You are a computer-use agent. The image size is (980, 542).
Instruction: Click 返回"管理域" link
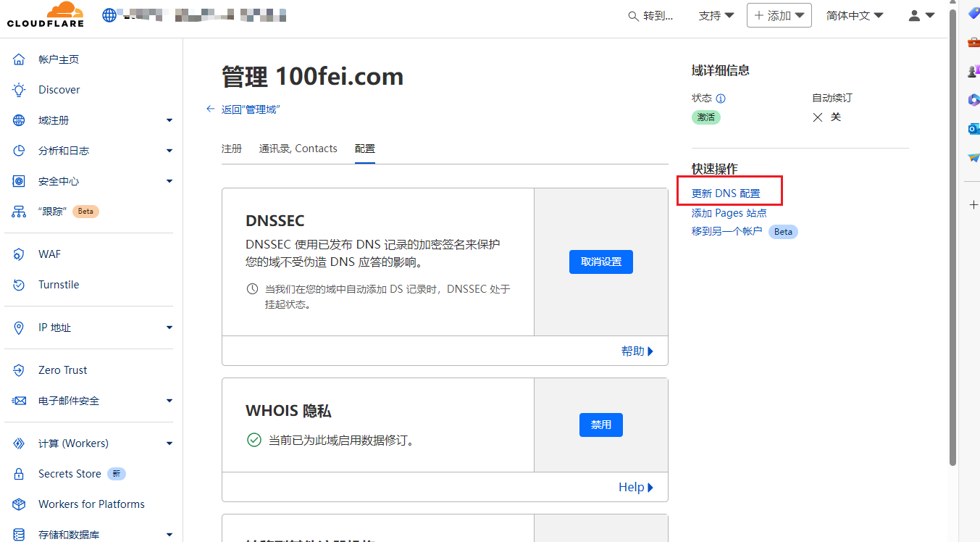click(x=251, y=109)
